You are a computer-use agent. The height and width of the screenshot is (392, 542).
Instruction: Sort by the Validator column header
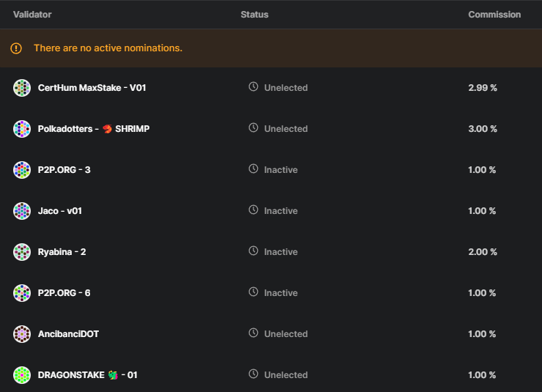[x=32, y=15]
